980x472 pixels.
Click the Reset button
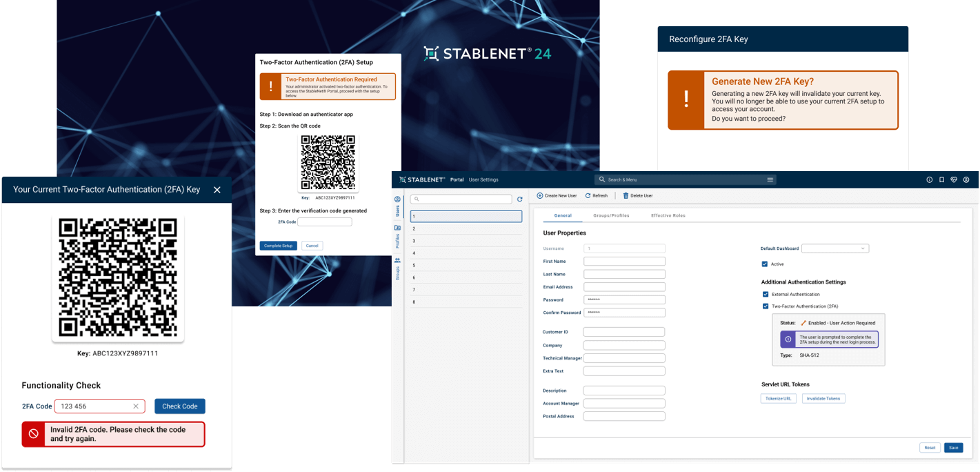pyautogui.click(x=930, y=448)
